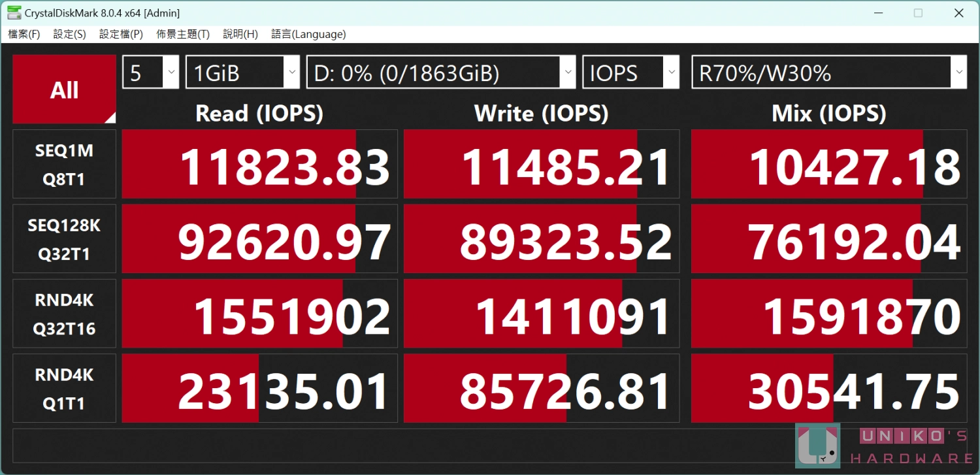980x475 pixels.
Task: Open the 說明(H) menu
Action: pyautogui.click(x=240, y=34)
